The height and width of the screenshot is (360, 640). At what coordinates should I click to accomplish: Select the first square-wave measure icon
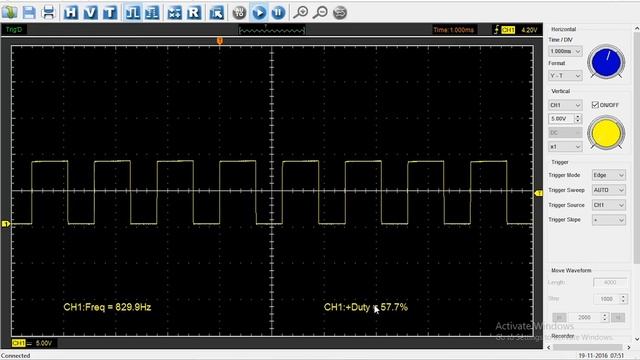point(132,13)
